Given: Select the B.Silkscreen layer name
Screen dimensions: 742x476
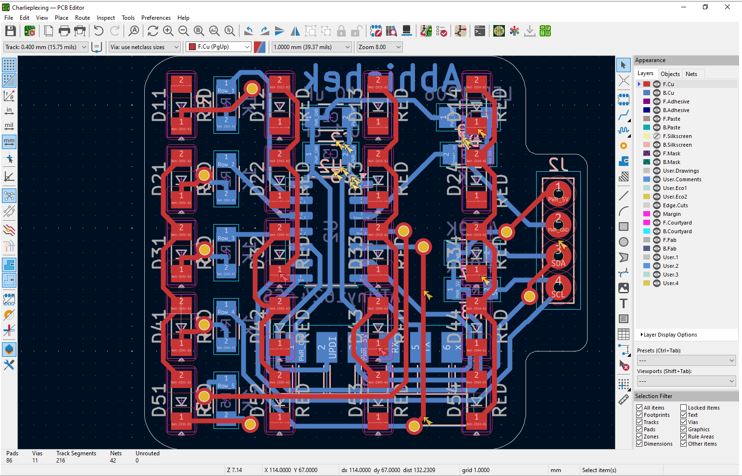Looking at the screenshot, I should click(x=677, y=145).
